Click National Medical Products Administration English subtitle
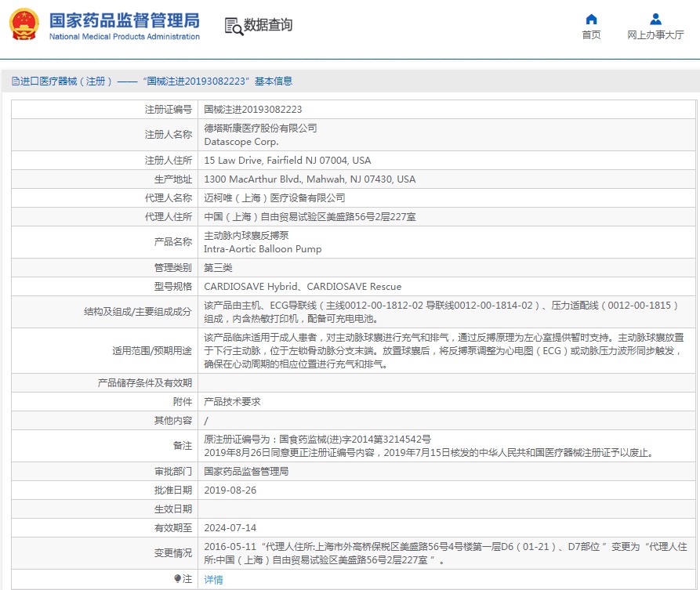 click(x=124, y=37)
